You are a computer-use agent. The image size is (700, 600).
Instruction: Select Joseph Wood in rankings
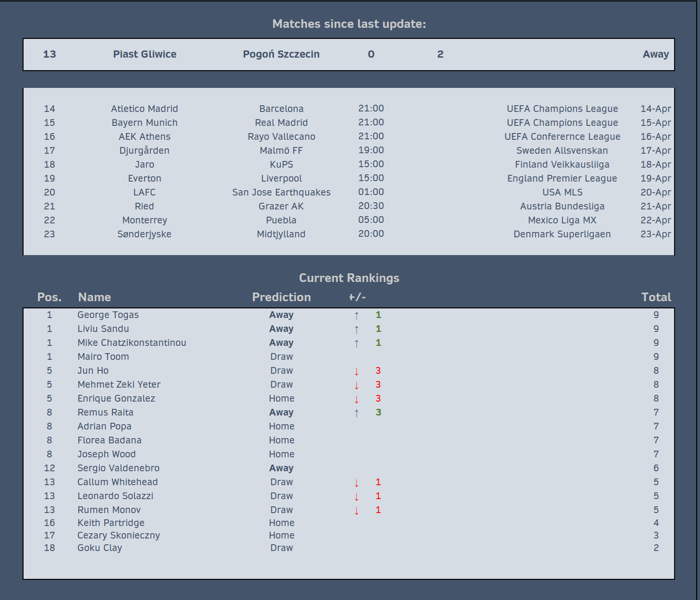(107, 454)
